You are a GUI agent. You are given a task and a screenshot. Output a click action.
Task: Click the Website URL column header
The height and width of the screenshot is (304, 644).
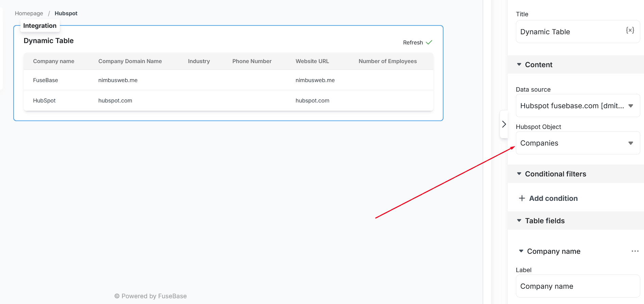click(x=312, y=61)
